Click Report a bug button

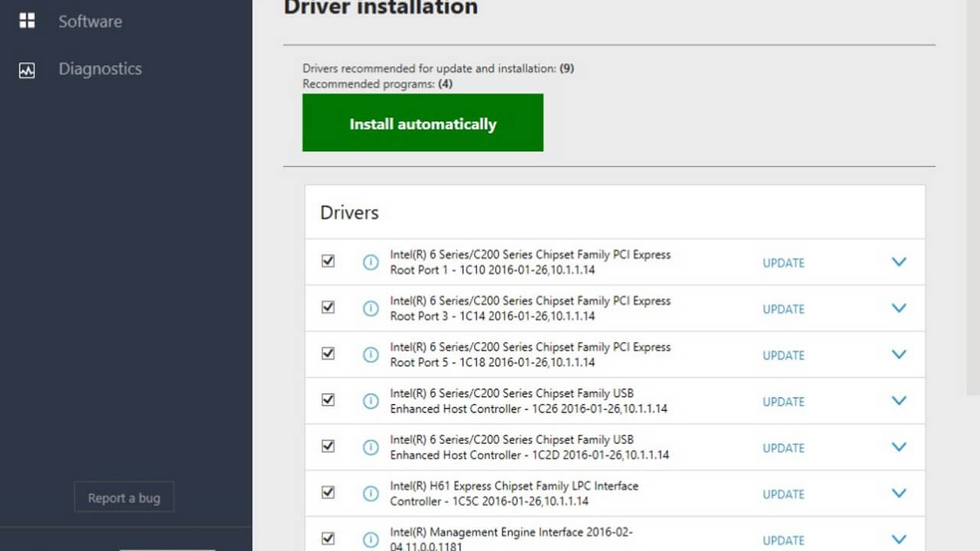point(124,497)
